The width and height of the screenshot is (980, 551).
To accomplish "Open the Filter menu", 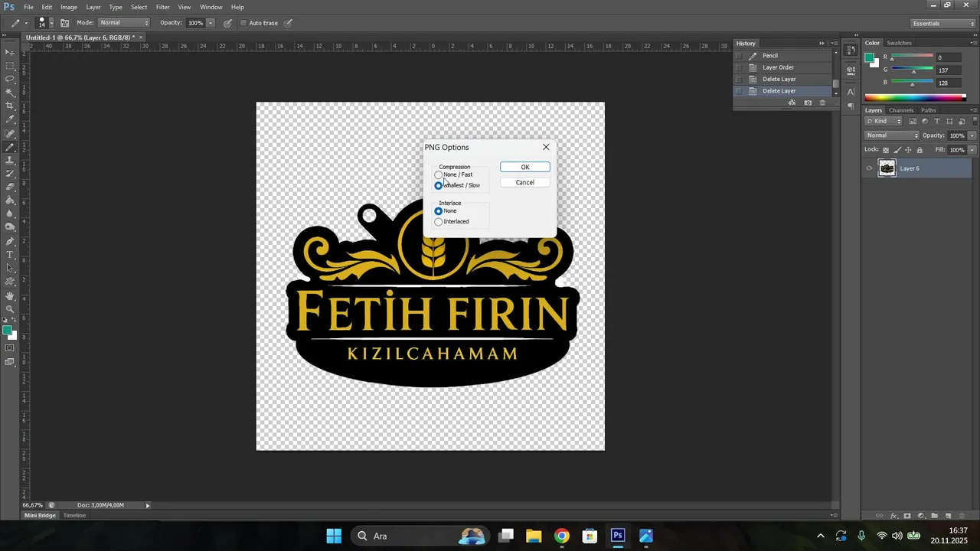I will [163, 7].
